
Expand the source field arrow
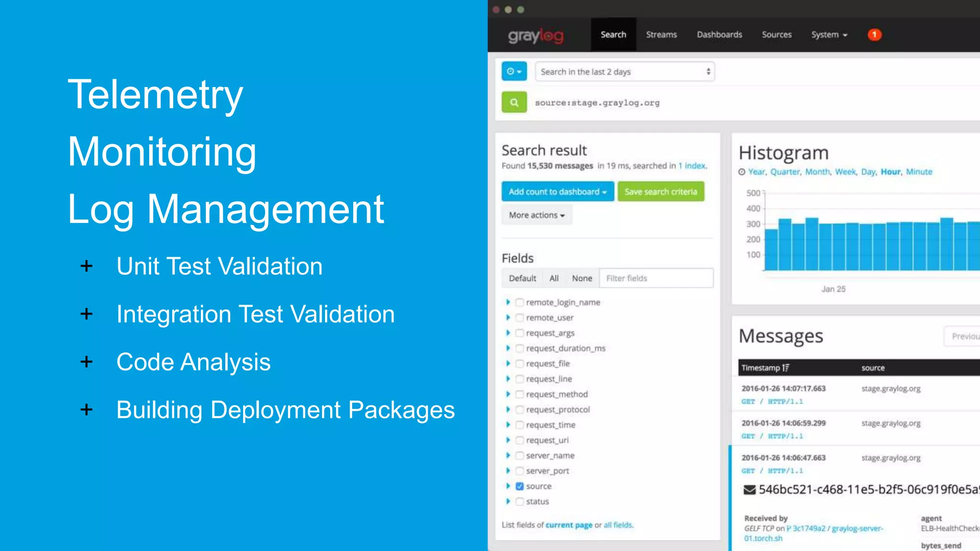(508, 486)
